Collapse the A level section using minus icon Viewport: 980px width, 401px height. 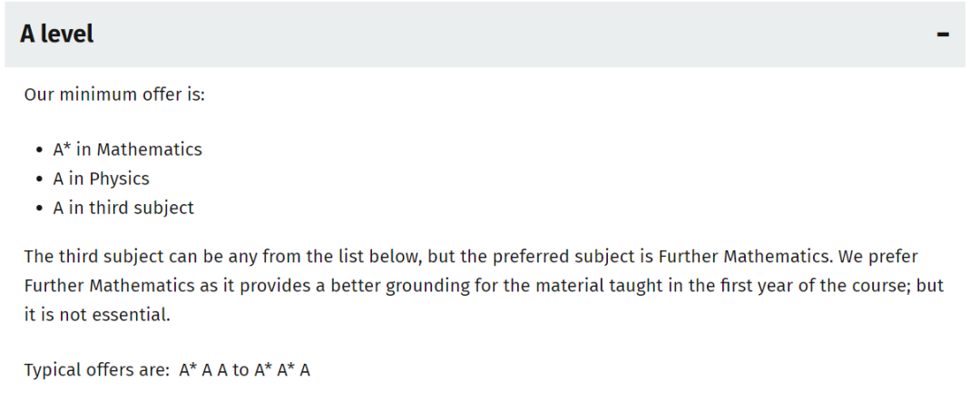click(943, 34)
